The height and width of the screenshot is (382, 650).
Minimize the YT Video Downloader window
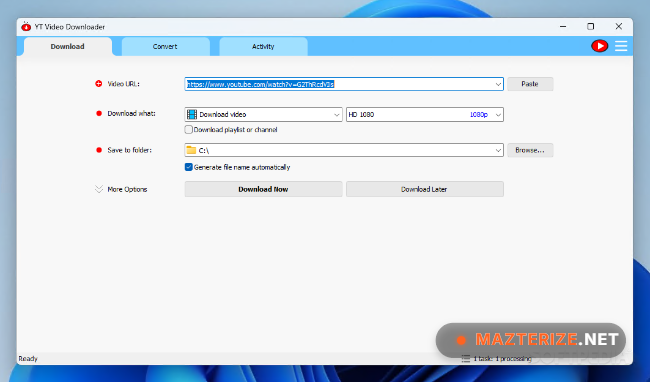click(x=563, y=27)
